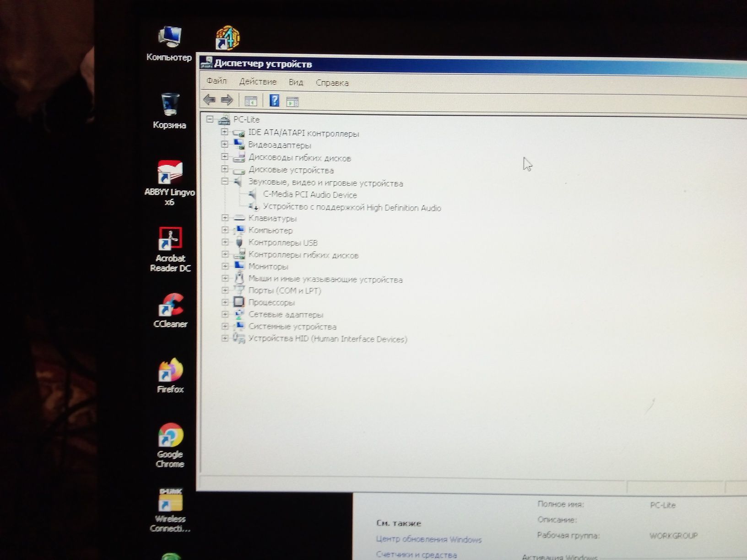Expand the Сетевые адаптеры node
747x560 pixels.
click(225, 314)
